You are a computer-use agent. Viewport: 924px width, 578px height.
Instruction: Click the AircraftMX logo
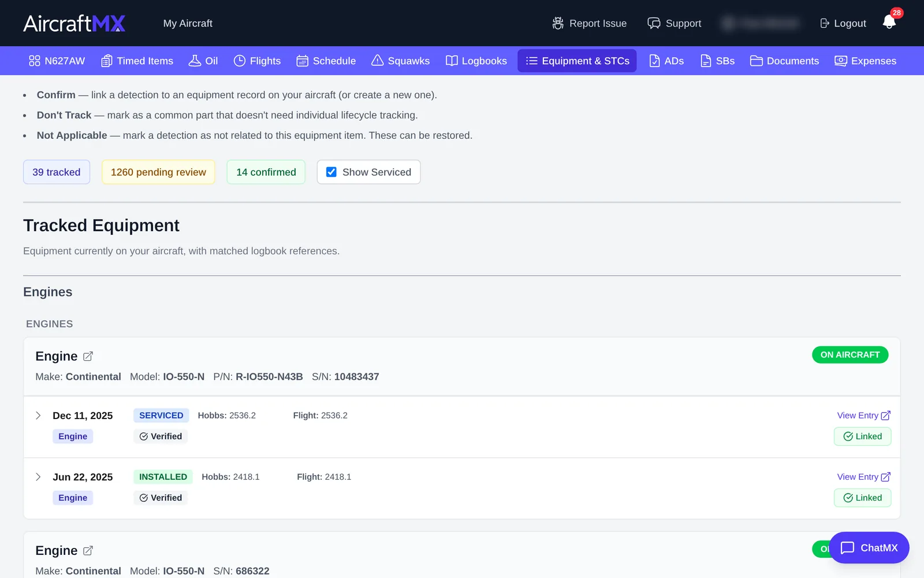click(x=74, y=23)
